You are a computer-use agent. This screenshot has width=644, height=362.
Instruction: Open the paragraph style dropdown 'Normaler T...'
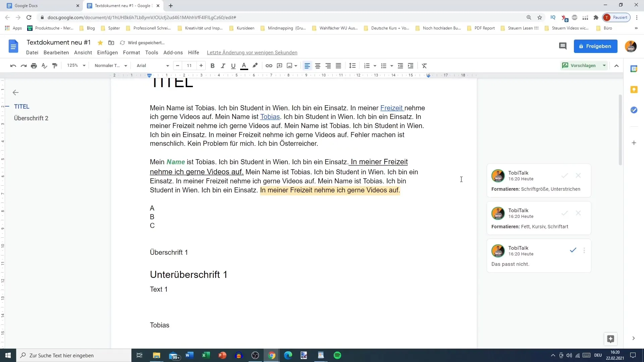(110, 65)
